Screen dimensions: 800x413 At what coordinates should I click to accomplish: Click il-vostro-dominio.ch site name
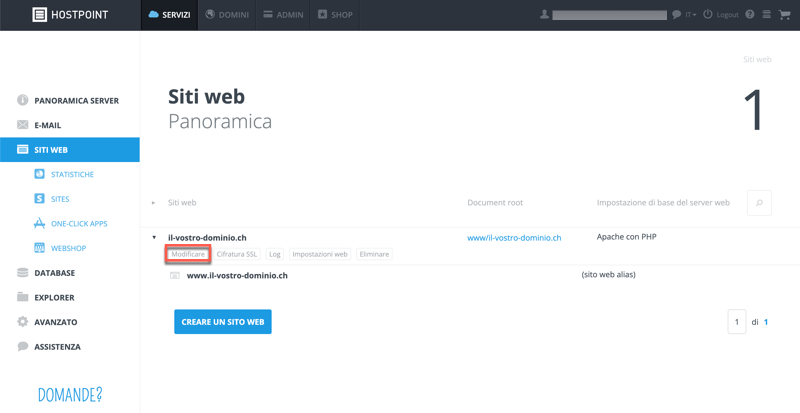(x=207, y=237)
